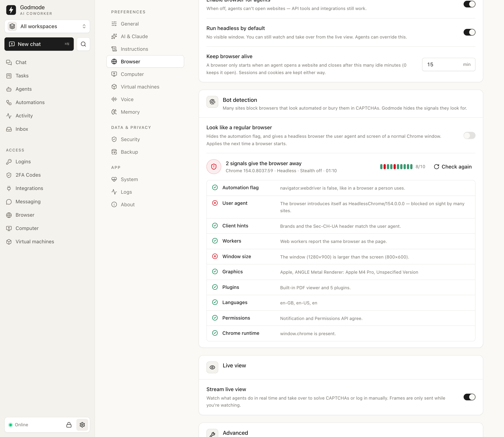Image resolution: width=504 pixels, height=437 pixels.
Task: Click the Plugins green check icon
Action: [x=215, y=287]
